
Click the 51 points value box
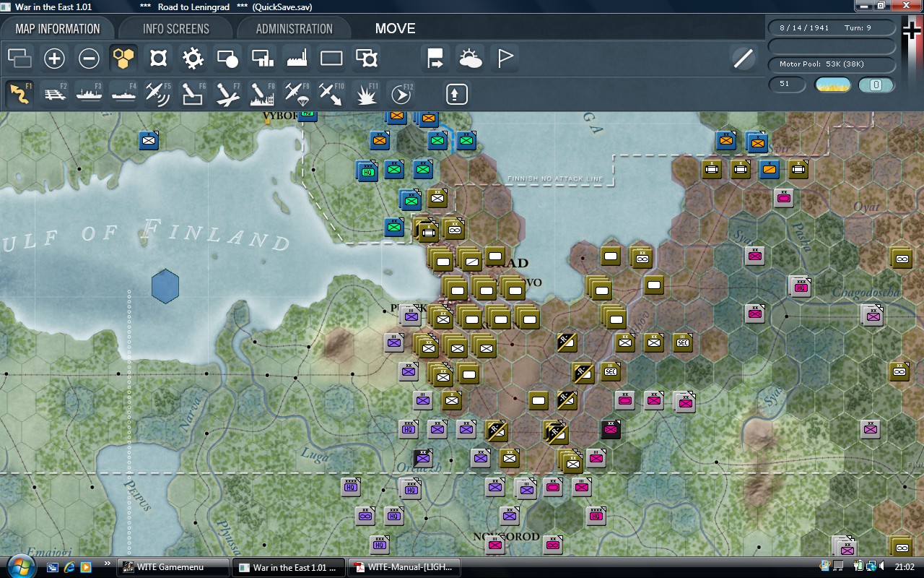coord(787,85)
